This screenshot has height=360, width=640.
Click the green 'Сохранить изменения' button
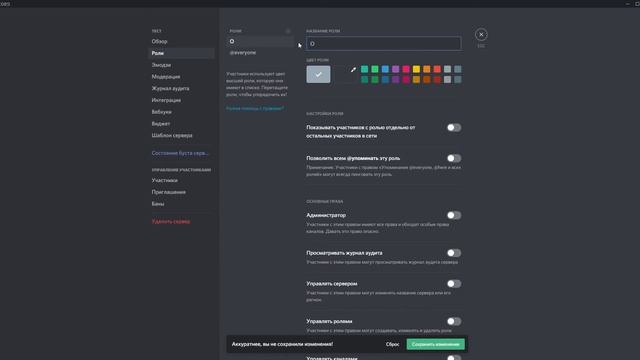click(436, 344)
